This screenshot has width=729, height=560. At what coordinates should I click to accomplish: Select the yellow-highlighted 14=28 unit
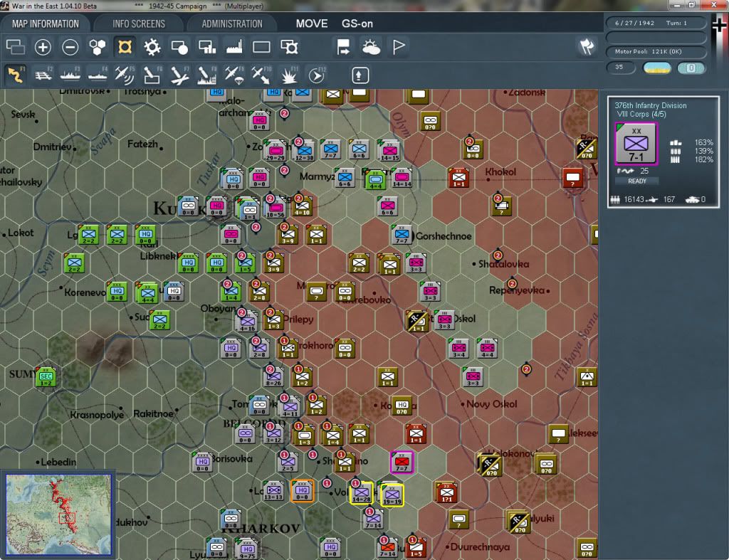point(361,495)
